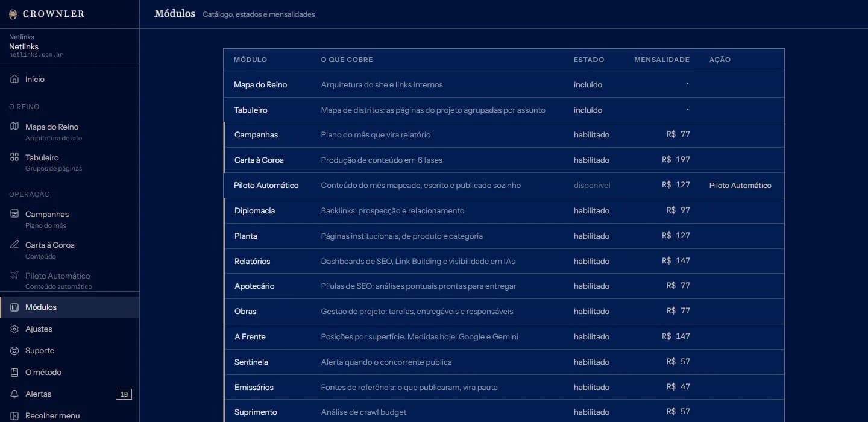Viewport: 868px width, 422px height.
Task: Click the O QUE COBRE column header
Action: pos(347,60)
